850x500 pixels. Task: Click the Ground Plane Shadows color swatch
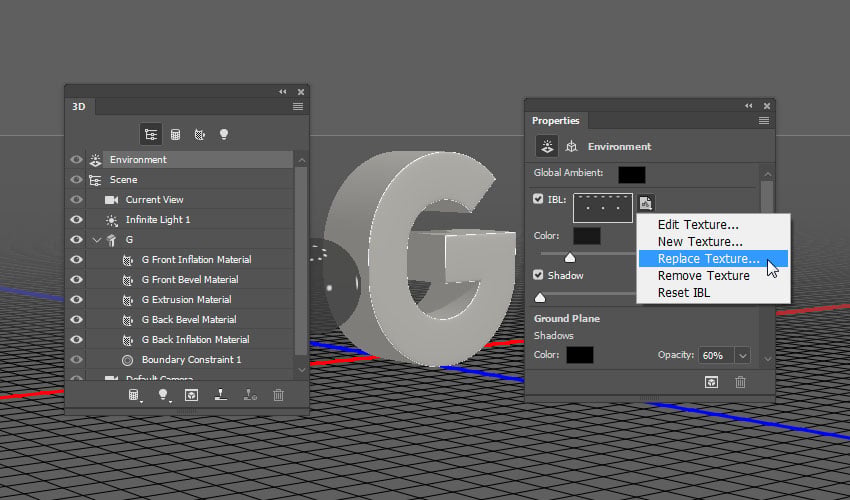coord(580,355)
